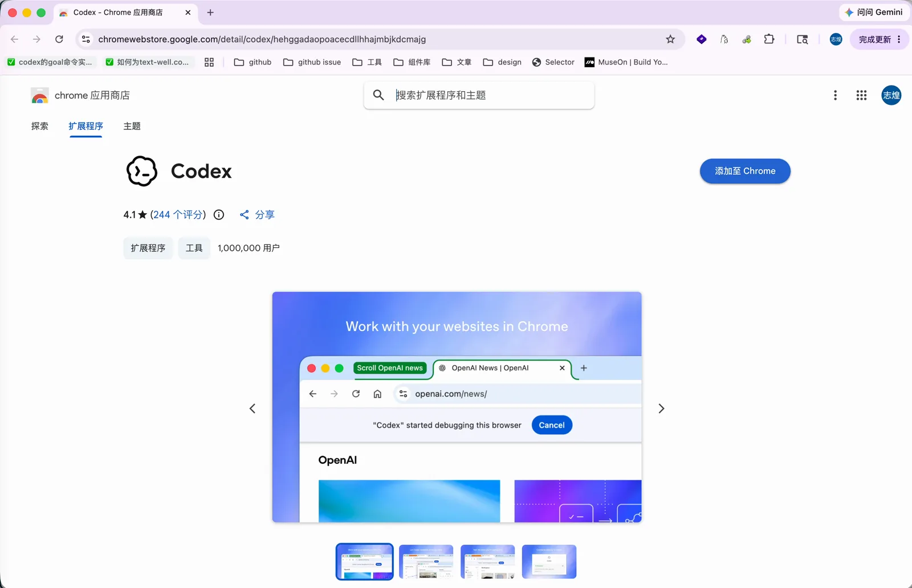Click the ratings info icon
912x588 pixels.
pyautogui.click(x=219, y=215)
